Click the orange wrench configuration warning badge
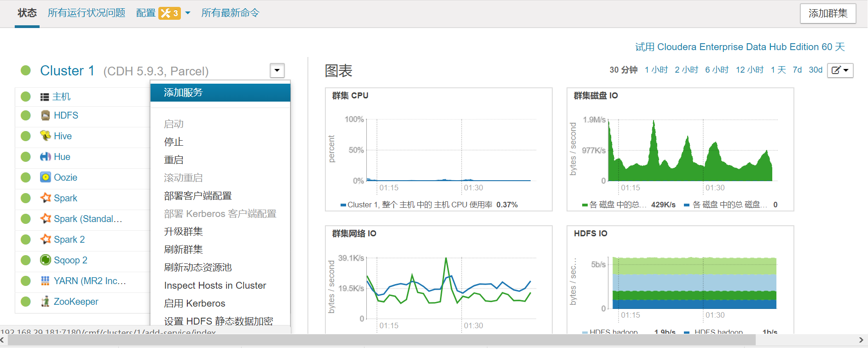Screen dimensions: 868x348 pos(169,13)
